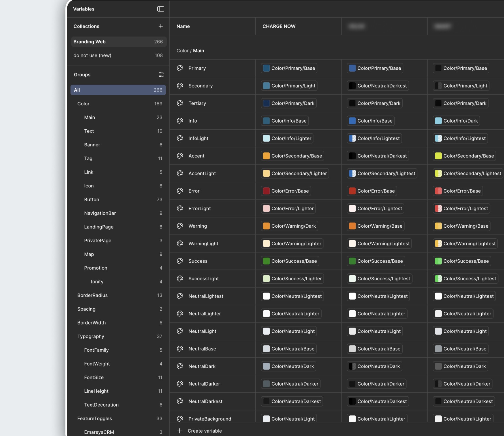Open the Color group

click(118, 104)
